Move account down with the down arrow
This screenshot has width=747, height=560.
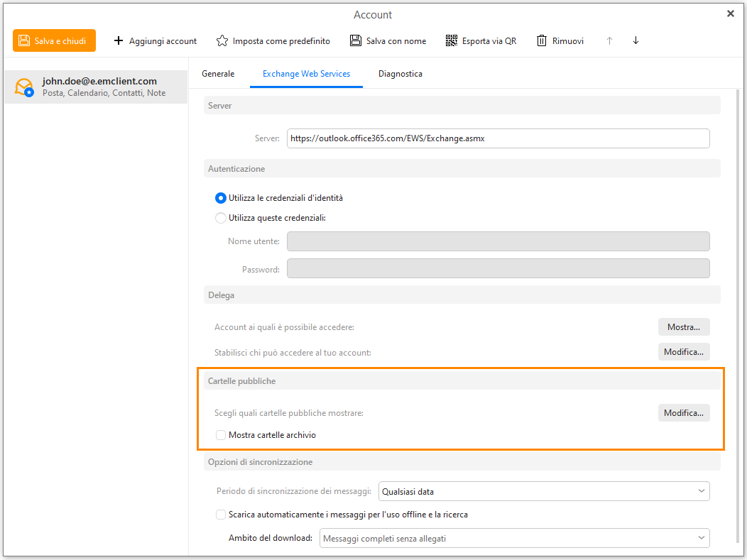(x=636, y=40)
